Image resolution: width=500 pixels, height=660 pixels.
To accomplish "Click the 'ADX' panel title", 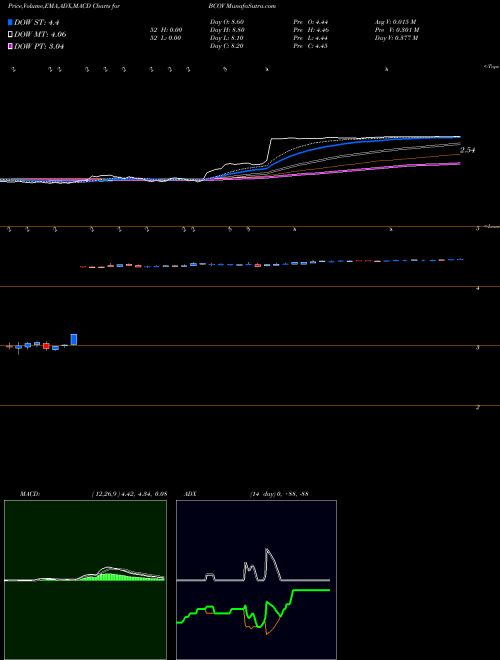I will [190, 494].
